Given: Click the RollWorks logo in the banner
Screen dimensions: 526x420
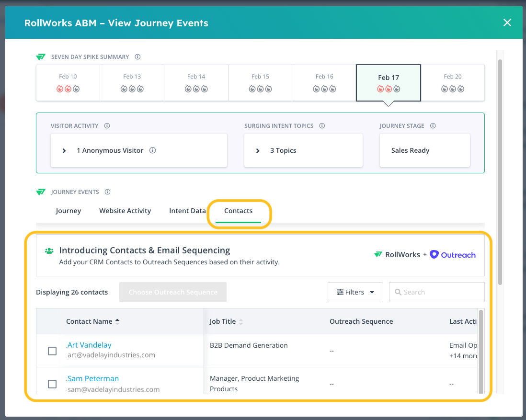Looking at the screenshot, I should [397, 255].
